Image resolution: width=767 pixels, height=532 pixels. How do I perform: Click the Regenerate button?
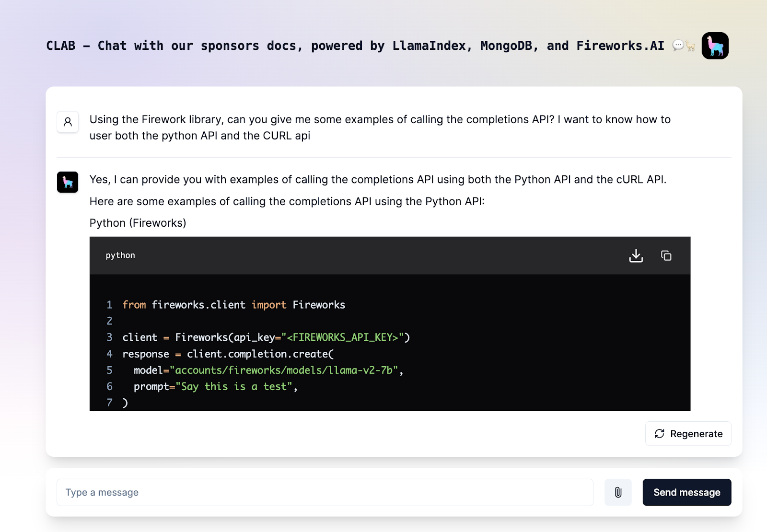click(688, 434)
